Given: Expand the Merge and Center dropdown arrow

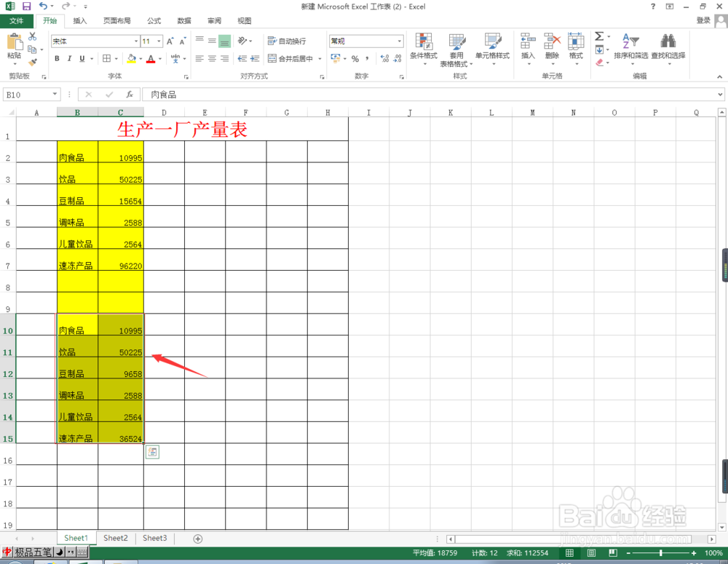Looking at the screenshot, I should point(320,59).
